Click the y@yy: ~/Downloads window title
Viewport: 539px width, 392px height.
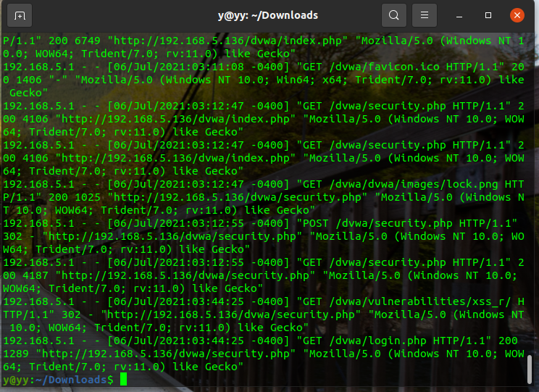[x=268, y=15]
